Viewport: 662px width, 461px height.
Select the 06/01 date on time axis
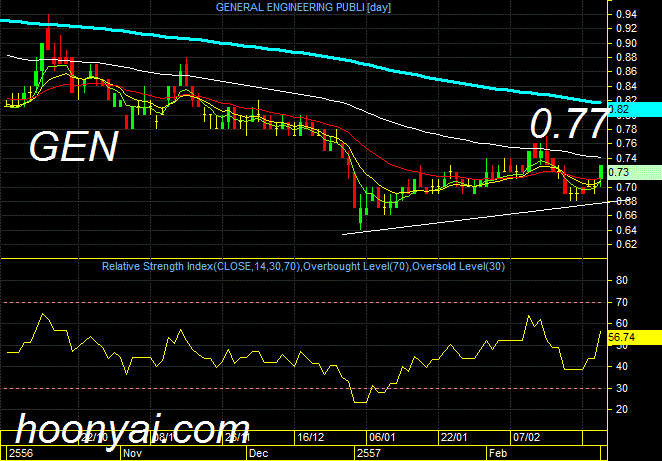click(x=381, y=437)
